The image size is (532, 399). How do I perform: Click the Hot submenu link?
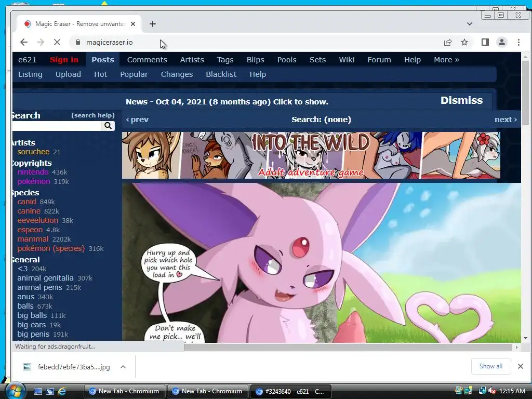tap(100, 74)
